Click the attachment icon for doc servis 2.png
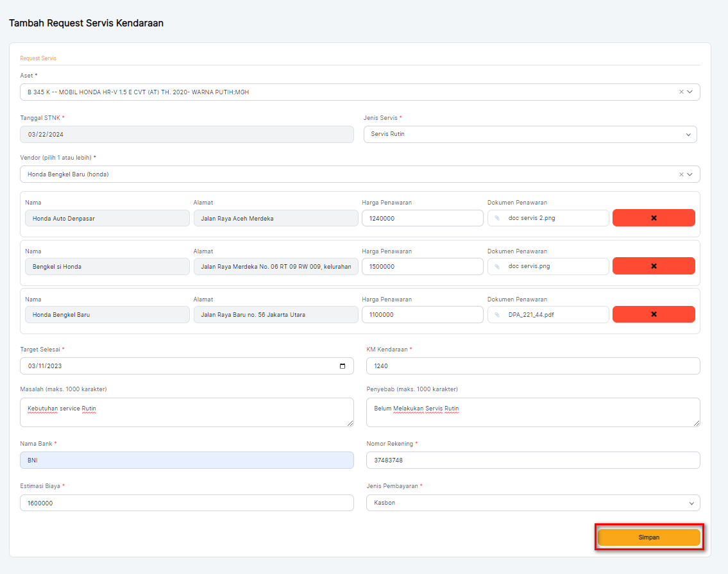This screenshot has width=728, height=574. point(497,218)
